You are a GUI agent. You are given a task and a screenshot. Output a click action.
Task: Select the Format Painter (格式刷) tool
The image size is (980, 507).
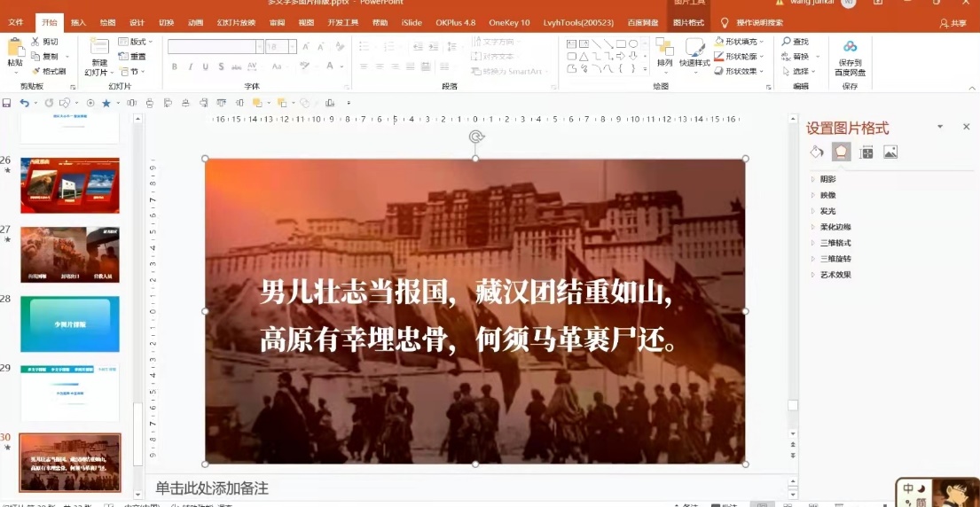click(49, 71)
